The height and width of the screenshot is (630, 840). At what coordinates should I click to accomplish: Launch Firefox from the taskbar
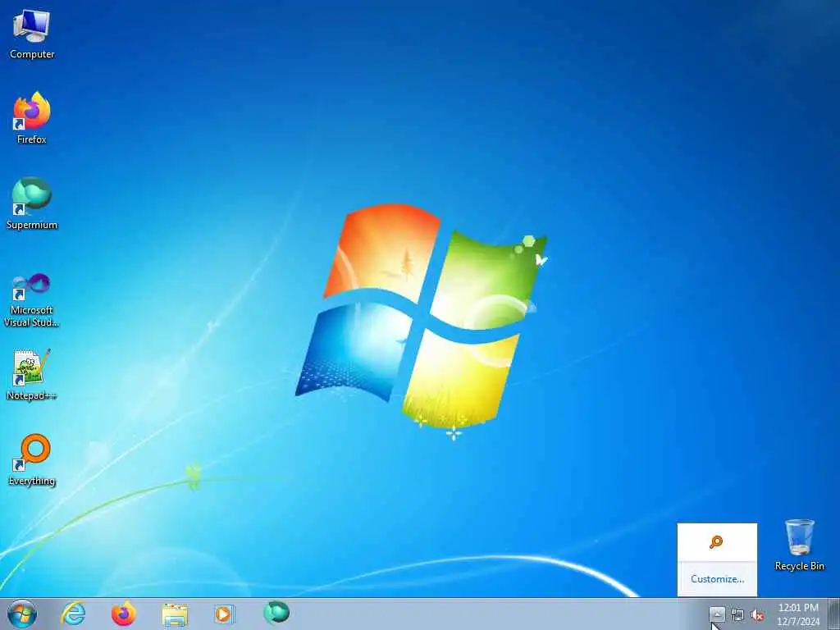(124, 614)
